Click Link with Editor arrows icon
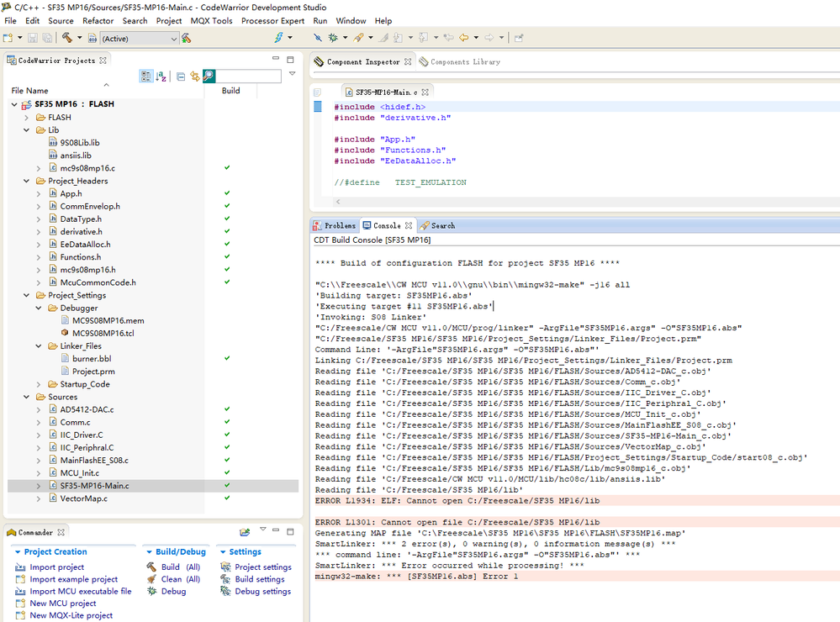The image size is (840, 622). (x=194, y=76)
